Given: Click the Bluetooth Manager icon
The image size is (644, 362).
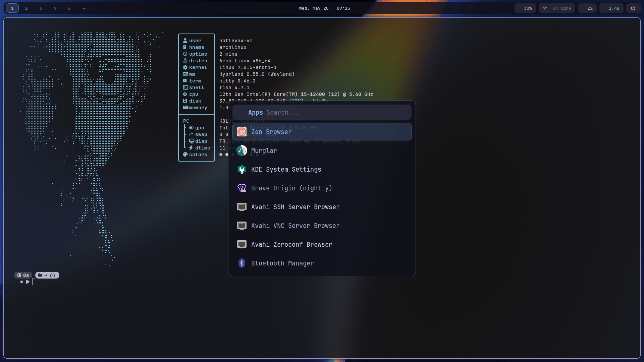Looking at the screenshot, I should point(242,263).
